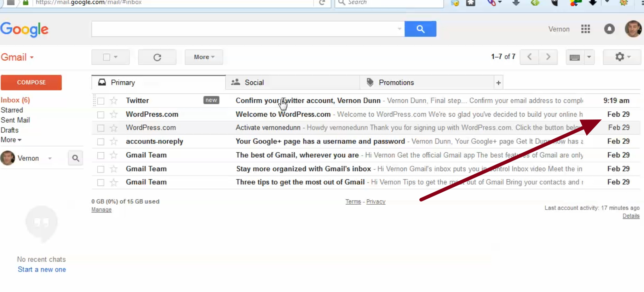Open the Privacy link
Screen dimensions: 644x292
(x=376, y=202)
